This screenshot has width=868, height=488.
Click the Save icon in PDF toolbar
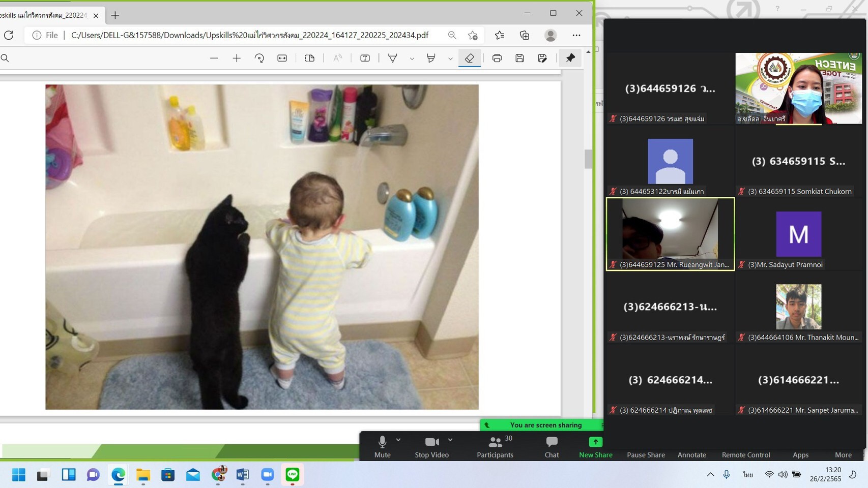(x=519, y=58)
